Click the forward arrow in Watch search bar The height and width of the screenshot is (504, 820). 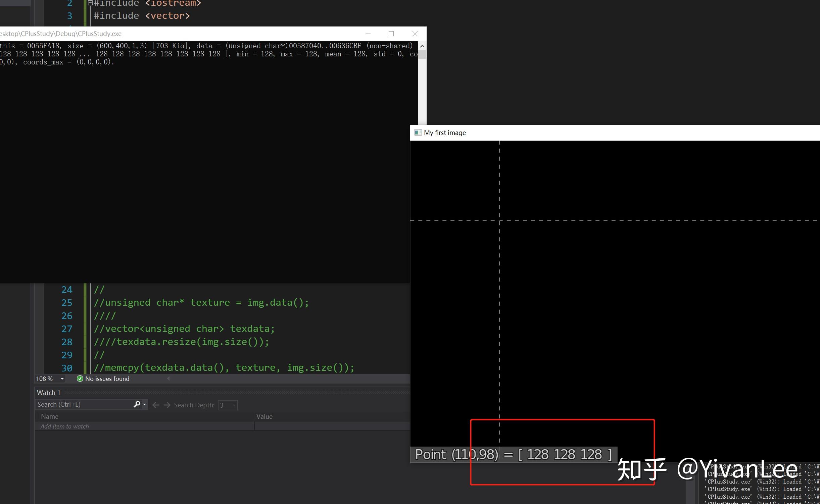coord(167,405)
